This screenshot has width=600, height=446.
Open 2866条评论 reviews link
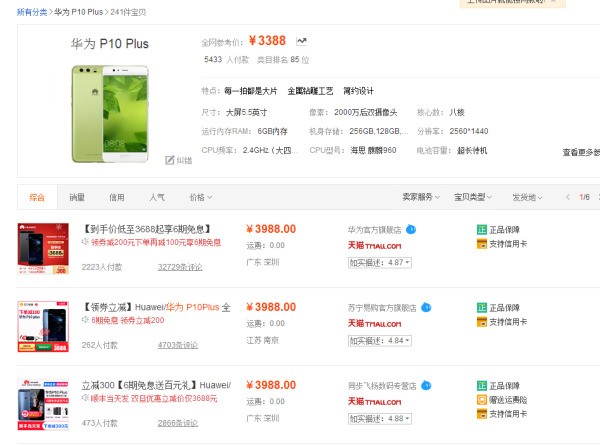(x=178, y=423)
